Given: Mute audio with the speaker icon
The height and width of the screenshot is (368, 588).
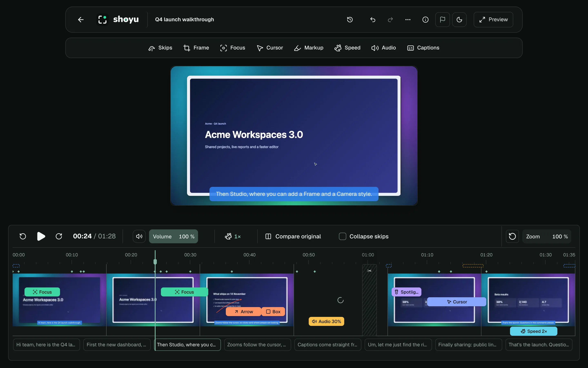Looking at the screenshot, I should coord(139,236).
